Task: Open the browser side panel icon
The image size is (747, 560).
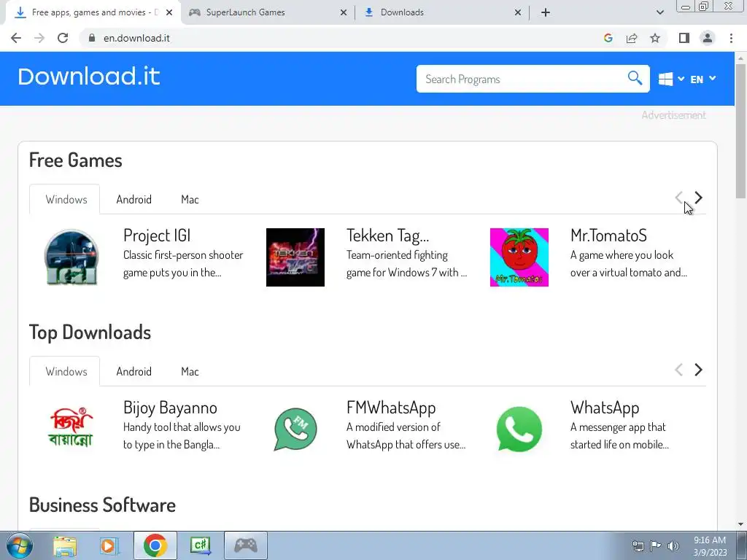Action: click(684, 38)
